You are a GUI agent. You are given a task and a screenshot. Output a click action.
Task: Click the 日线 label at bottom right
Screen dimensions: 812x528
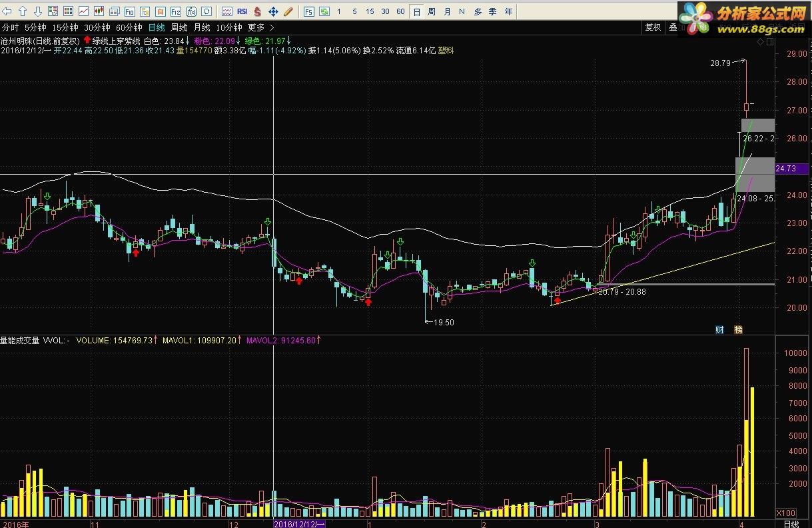click(790, 524)
